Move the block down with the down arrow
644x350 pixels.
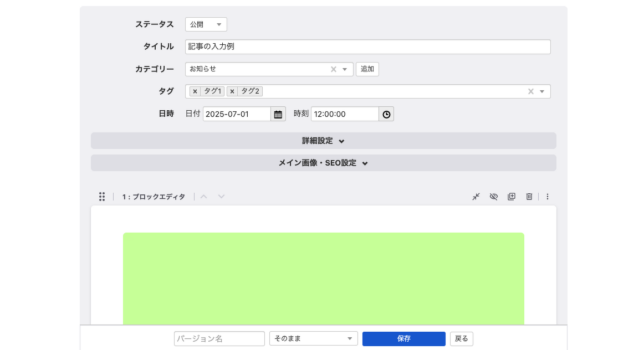coord(221,197)
